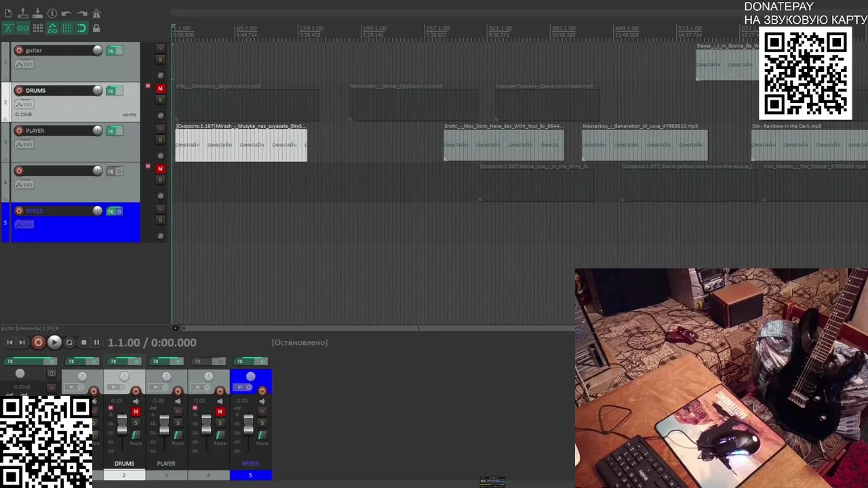This screenshot has height=488, width=868.
Task: Solo the PLAYER track in track panel
Action: 160,140
